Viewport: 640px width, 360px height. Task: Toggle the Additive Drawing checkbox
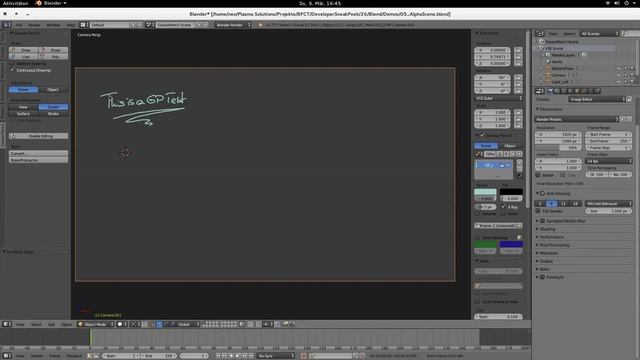pos(12,64)
